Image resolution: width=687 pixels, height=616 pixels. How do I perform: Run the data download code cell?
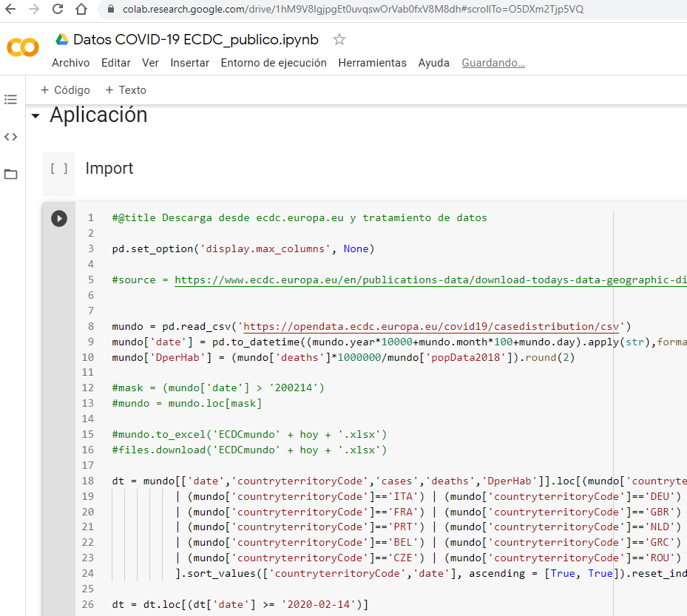(58, 218)
